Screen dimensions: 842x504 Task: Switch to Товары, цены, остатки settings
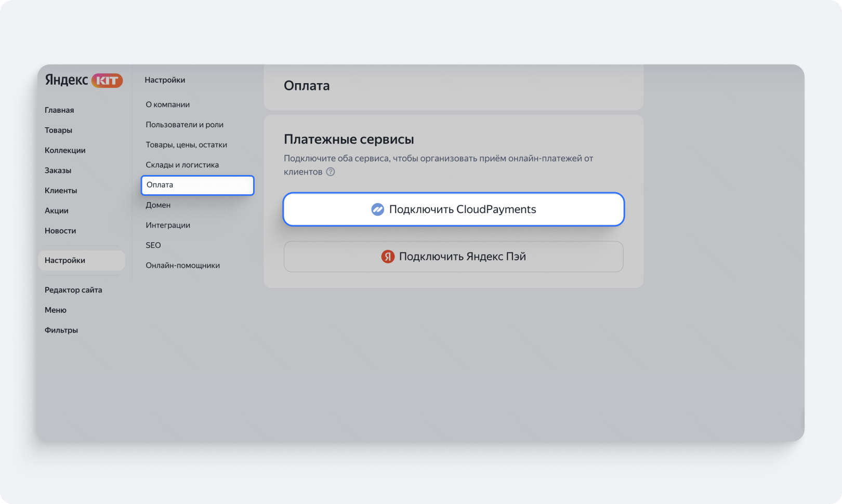click(x=186, y=145)
